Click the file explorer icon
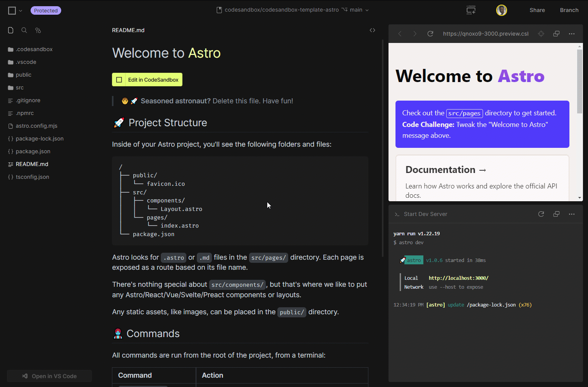Viewport: 588px width, 387px height. click(11, 30)
